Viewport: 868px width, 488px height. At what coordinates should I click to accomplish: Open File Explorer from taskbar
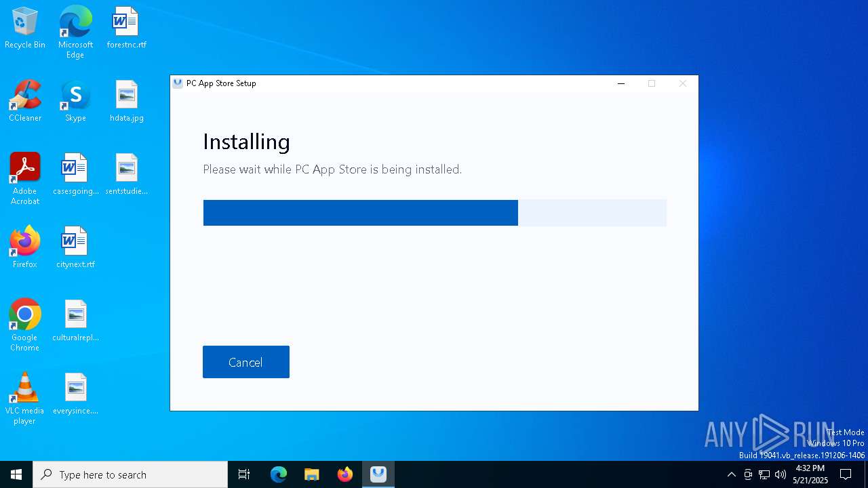click(311, 474)
